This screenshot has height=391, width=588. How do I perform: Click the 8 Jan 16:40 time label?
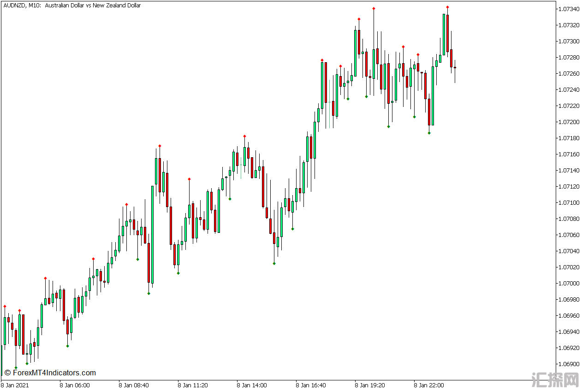[310, 385]
